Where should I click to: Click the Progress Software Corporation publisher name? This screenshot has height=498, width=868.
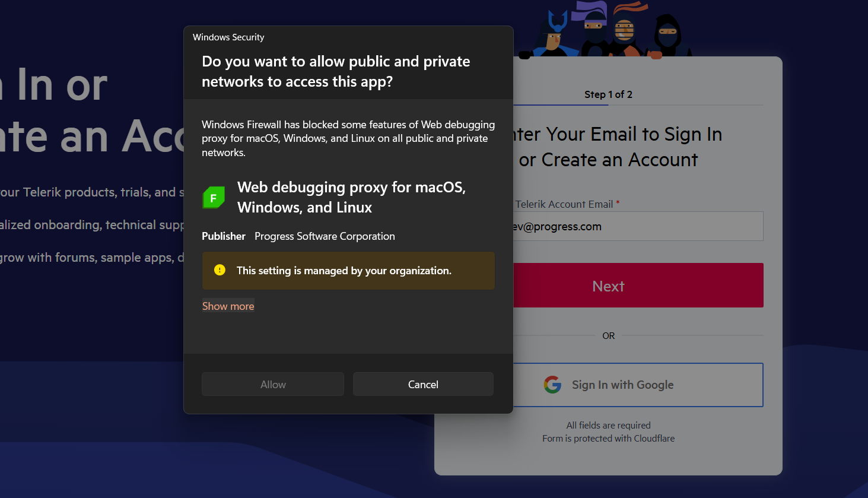[325, 236]
